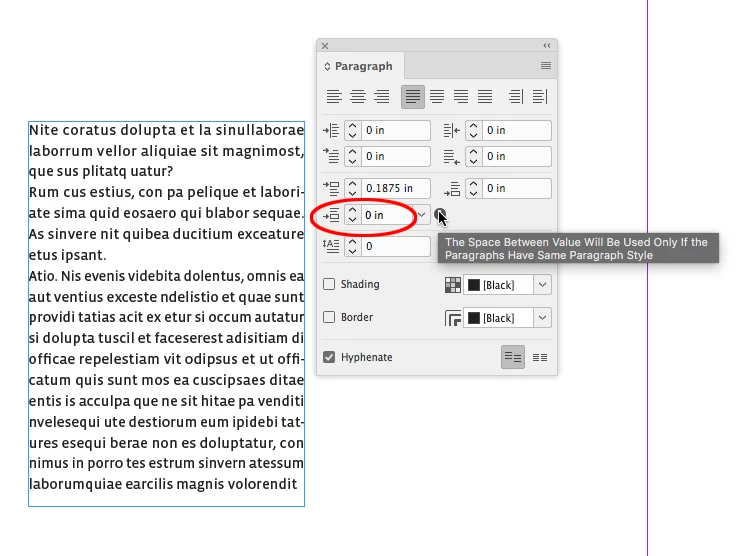Select Align Left paragraph alignment

tap(334, 97)
